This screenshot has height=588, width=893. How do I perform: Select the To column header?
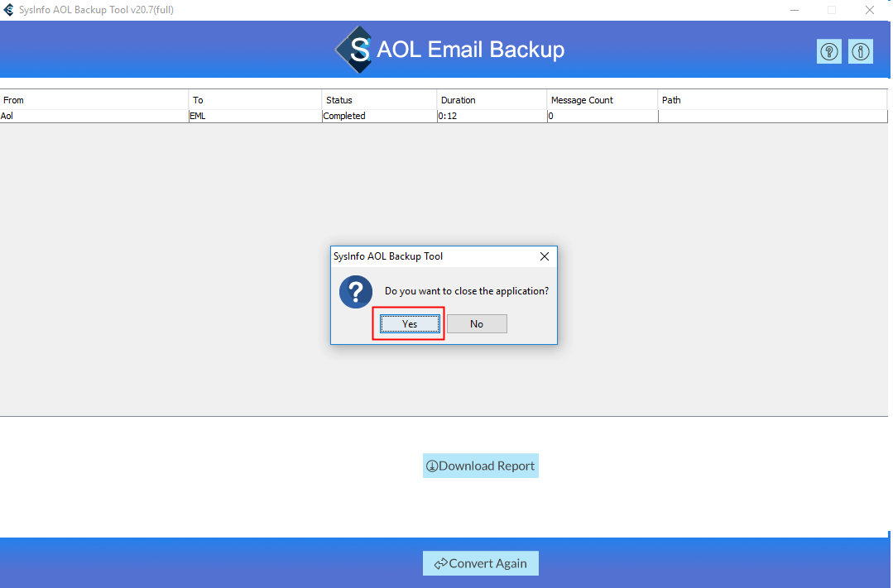(x=255, y=99)
